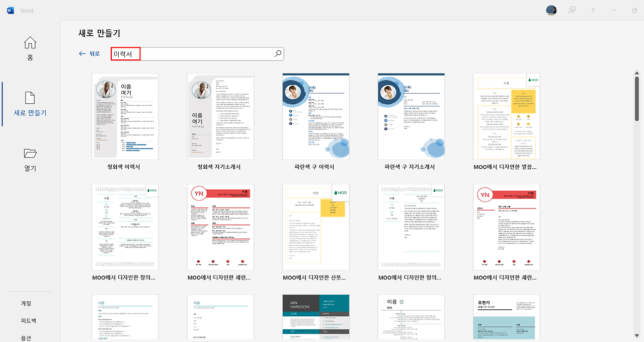644x342 pixels.
Task: Pick the blue sphere cover letter template
Action: 411,116
